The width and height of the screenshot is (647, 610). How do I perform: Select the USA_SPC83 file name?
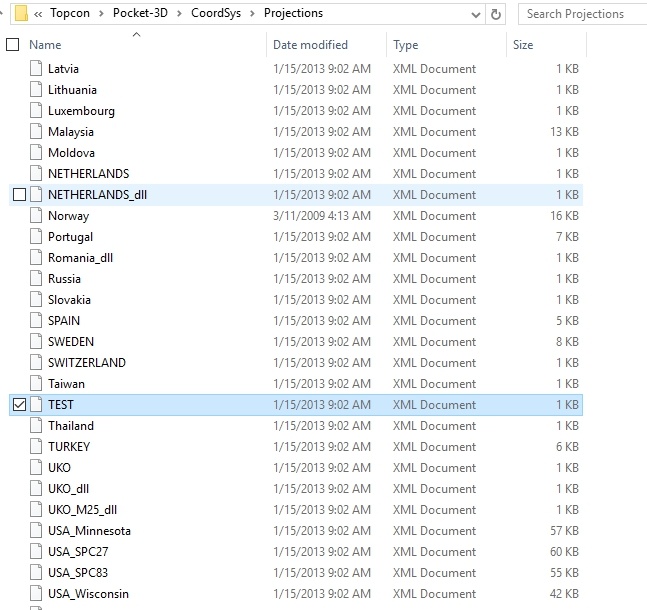(x=81, y=573)
